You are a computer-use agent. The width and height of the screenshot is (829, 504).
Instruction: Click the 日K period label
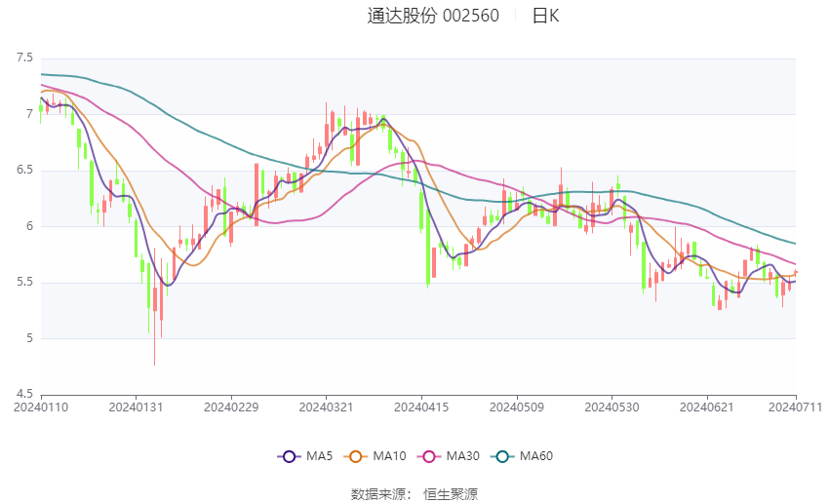click(545, 16)
